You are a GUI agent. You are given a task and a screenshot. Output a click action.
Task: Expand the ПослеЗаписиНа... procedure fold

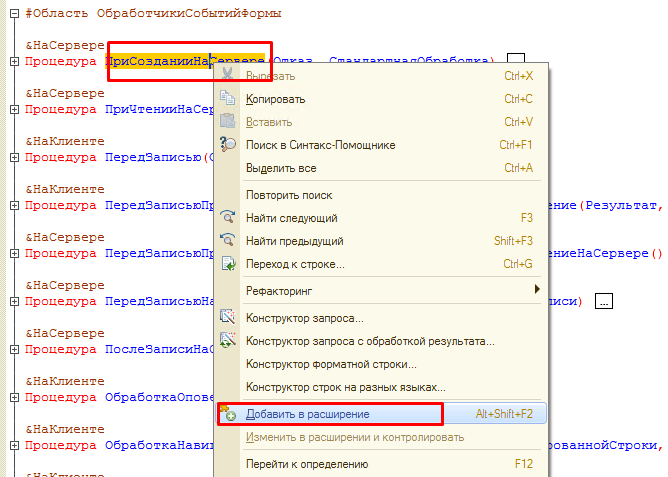coord(14,350)
